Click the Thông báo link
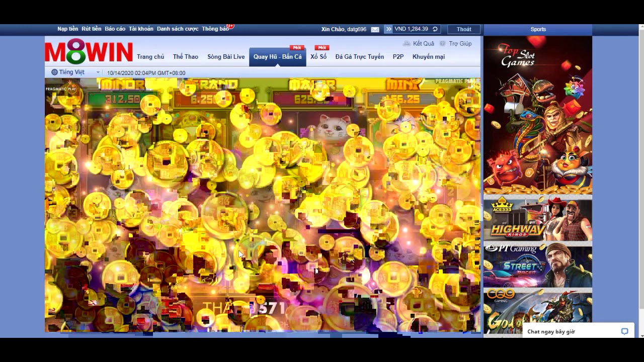The width and height of the screenshot is (644, 362). coord(215,29)
